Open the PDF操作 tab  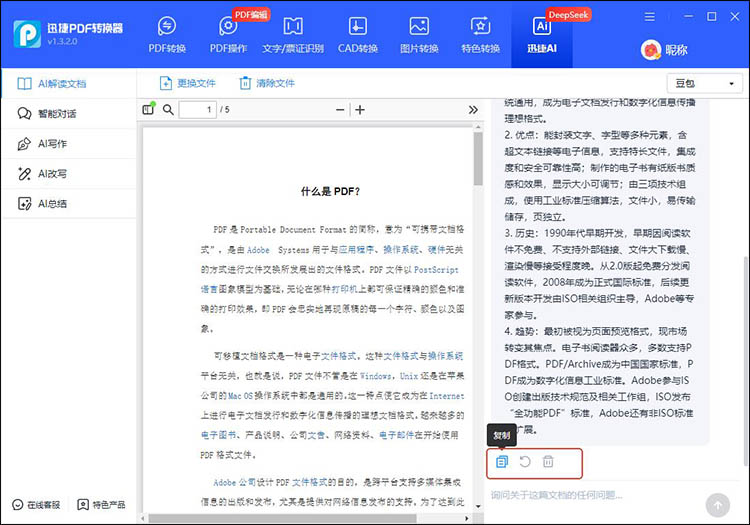pos(228,34)
